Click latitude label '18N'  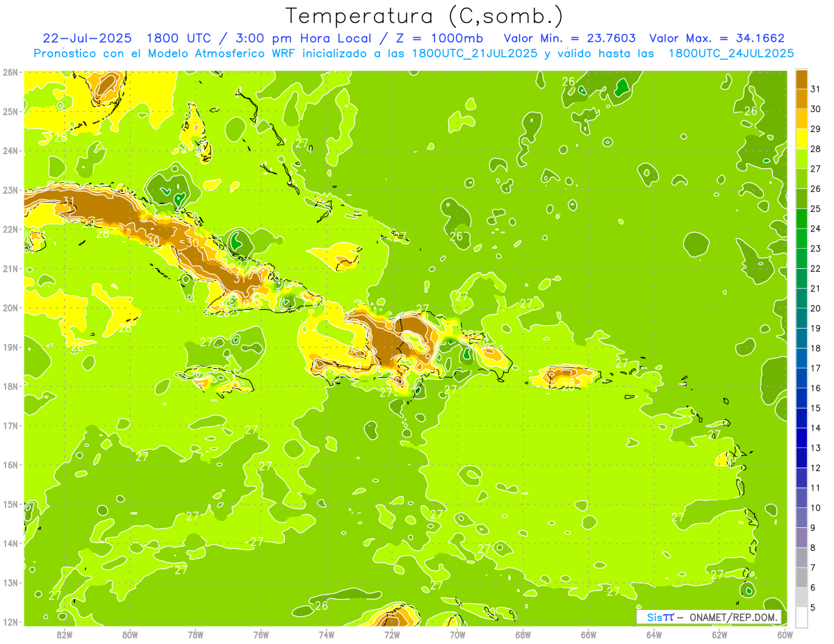click(x=10, y=386)
